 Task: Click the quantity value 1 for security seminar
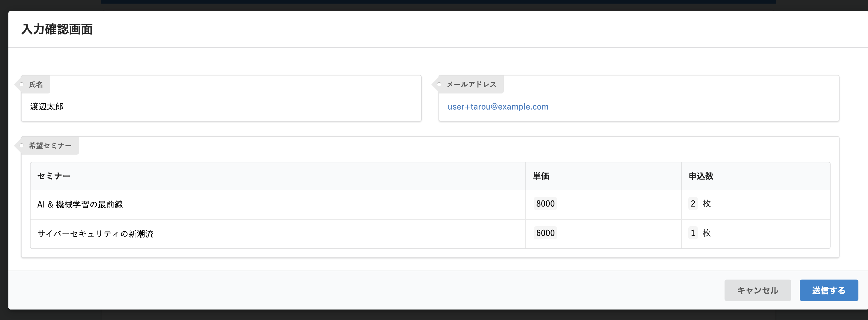693,233
